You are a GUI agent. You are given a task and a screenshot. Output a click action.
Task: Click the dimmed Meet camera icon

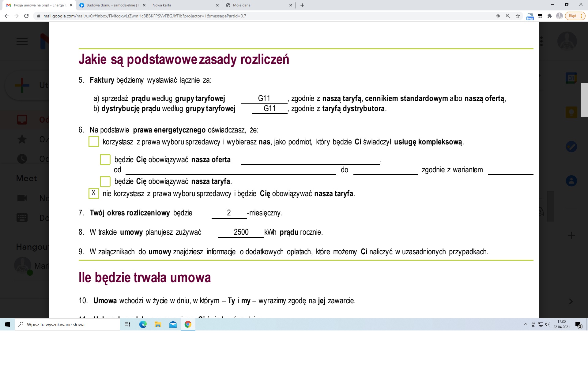point(22,198)
